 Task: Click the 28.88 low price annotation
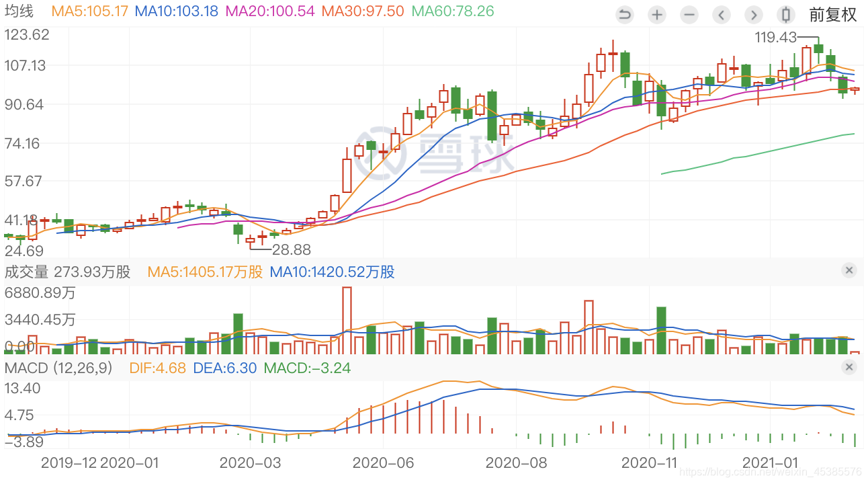[292, 249]
